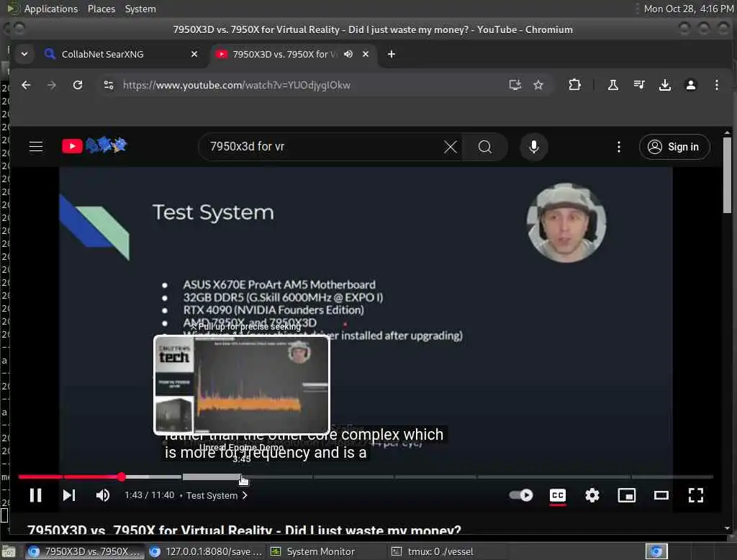Expand the Test System chapter list
Viewport: 737px width, 560px height.
point(217,496)
